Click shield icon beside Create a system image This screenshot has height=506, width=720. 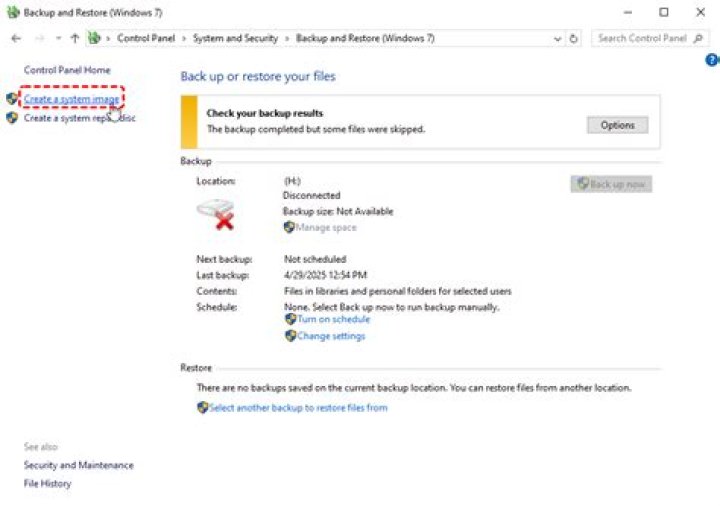coord(12,98)
